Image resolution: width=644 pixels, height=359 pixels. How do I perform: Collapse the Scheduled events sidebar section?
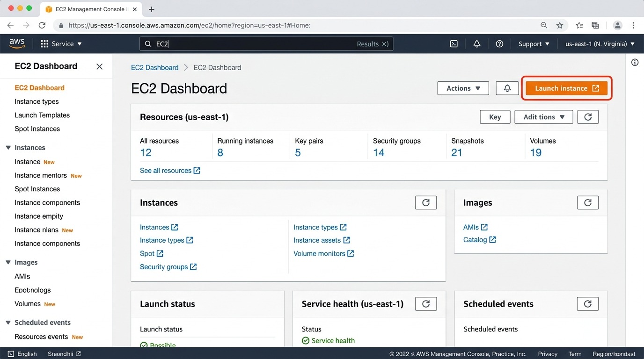pyautogui.click(x=8, y=323)
